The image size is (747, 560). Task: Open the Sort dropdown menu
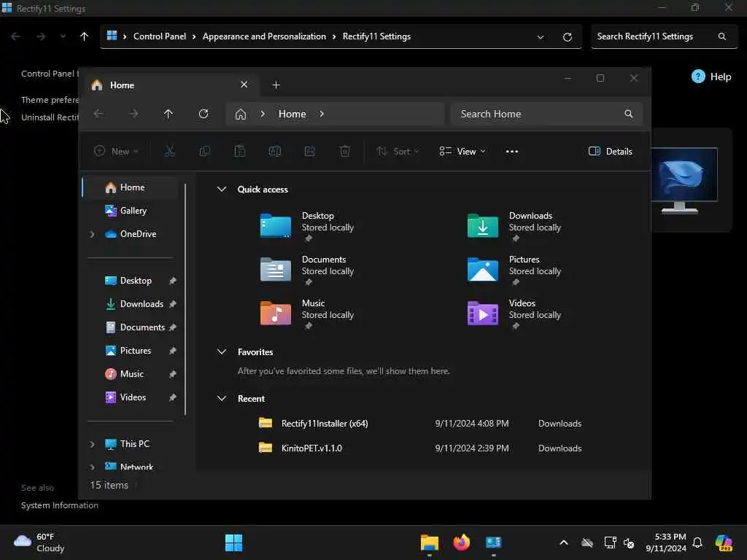point(398,152)
